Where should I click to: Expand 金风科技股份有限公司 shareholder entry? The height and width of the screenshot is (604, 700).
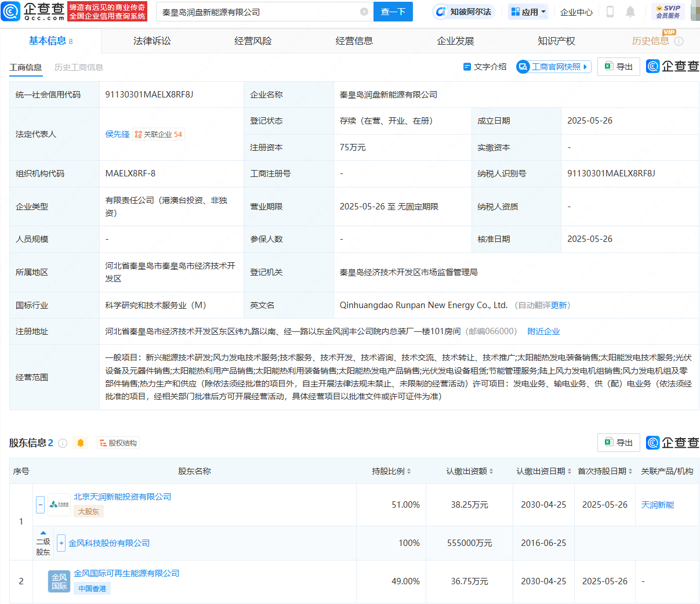[61, 543]
